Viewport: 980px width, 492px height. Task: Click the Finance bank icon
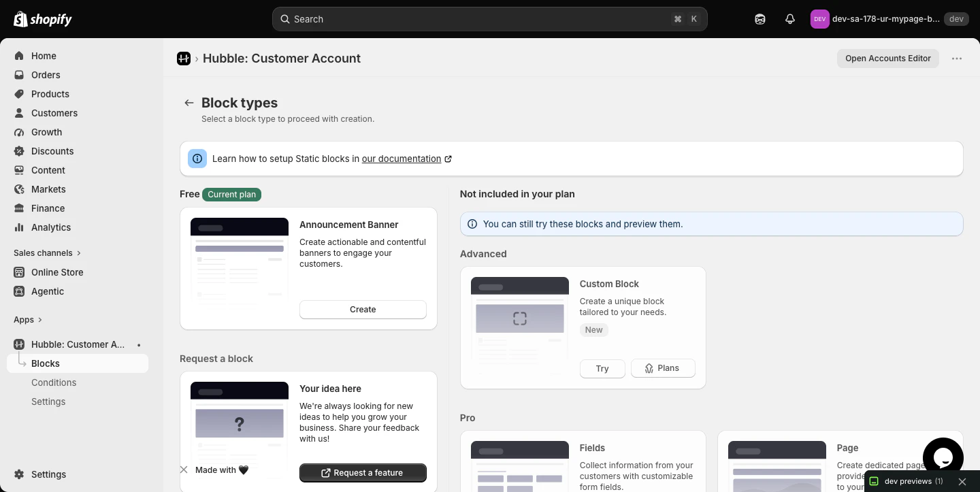pos(19,208)
